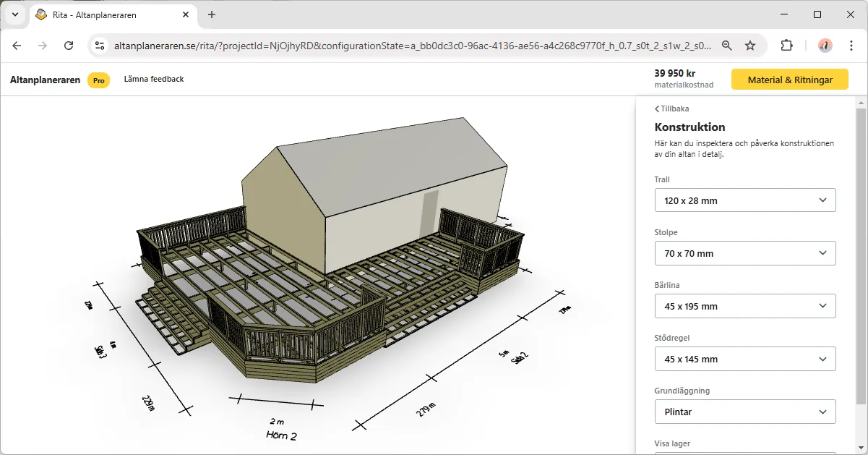The height and width of the screenshot is (455, 868).
Task: Open the tab search chevron button
Action: pos(15,14)
